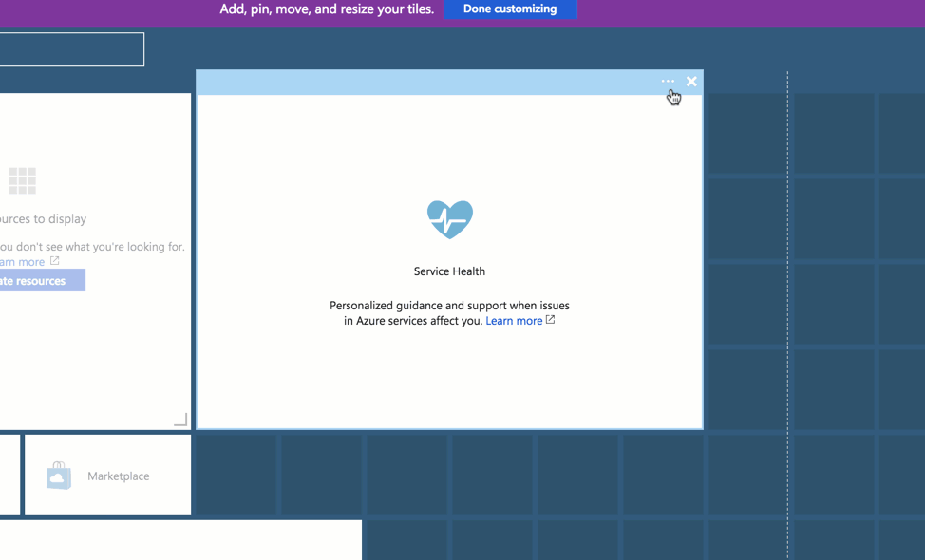The height and width of the screenshot is (560, 925).
Task: Open Learn more link in Service Health tile
Action: pos(513,321)
